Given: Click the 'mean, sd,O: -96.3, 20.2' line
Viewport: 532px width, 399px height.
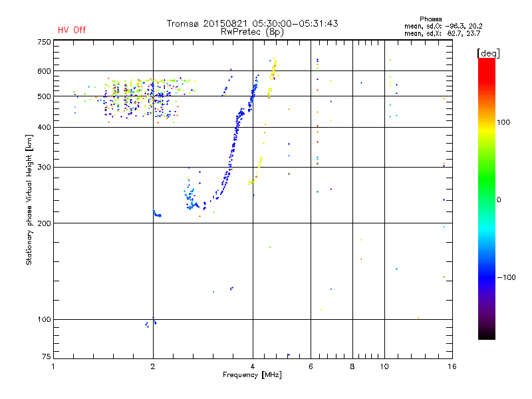Looking at the screenshot, I should 443,26.
